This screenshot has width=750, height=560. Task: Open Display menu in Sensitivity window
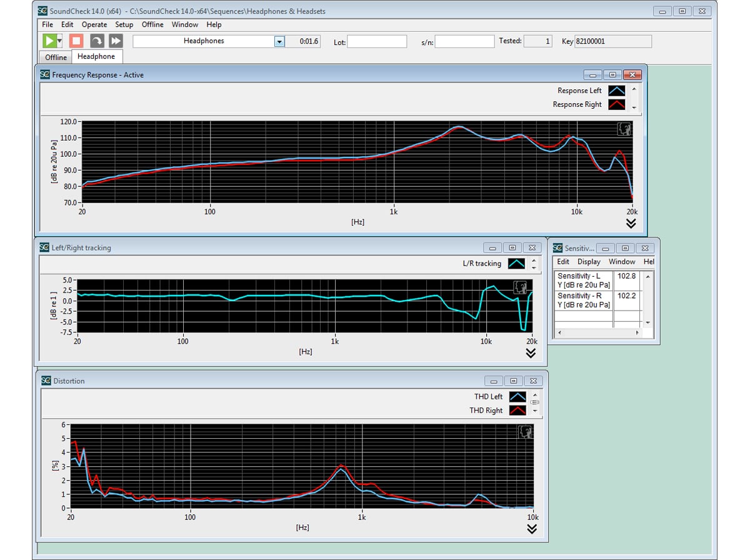click(589, 262)
